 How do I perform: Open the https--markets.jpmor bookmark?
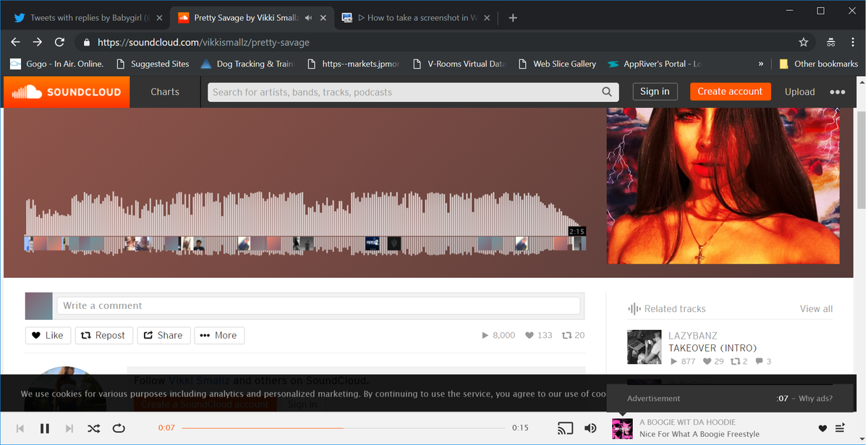[x=354, y=64]
